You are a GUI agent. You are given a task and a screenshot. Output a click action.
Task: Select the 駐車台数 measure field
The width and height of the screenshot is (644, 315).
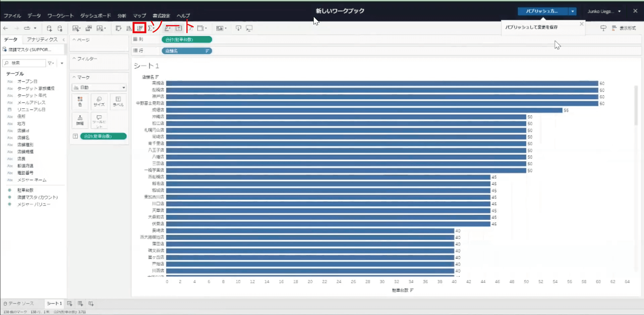(x=25, y=190)
